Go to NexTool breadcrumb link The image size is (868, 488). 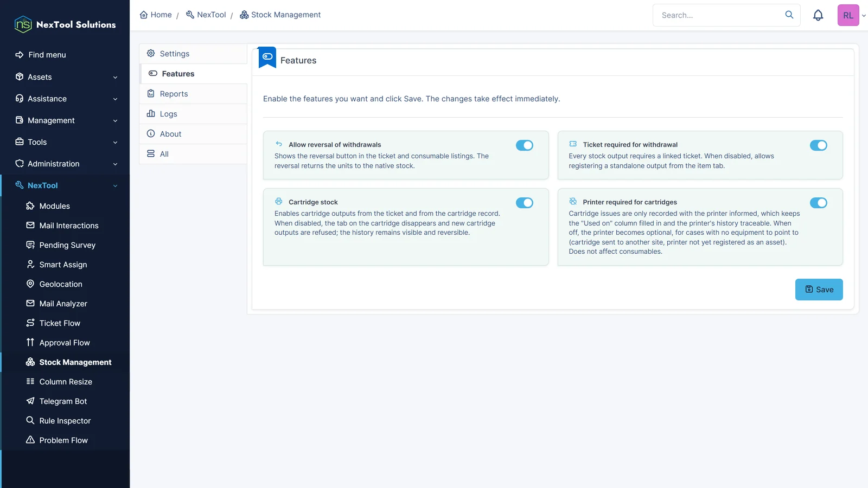(x=206, y=15)
